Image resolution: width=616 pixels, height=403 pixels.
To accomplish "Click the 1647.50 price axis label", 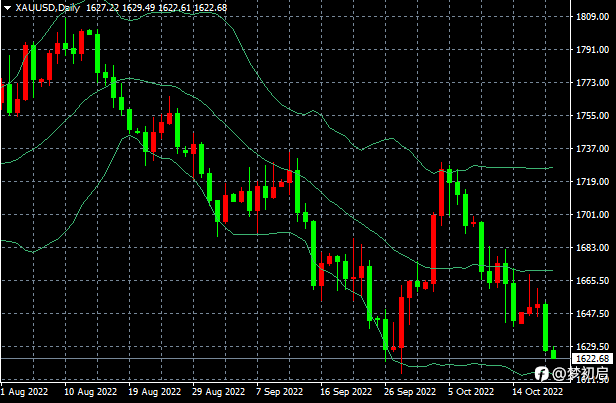I will pyautogui.click(x=592, y=313).
